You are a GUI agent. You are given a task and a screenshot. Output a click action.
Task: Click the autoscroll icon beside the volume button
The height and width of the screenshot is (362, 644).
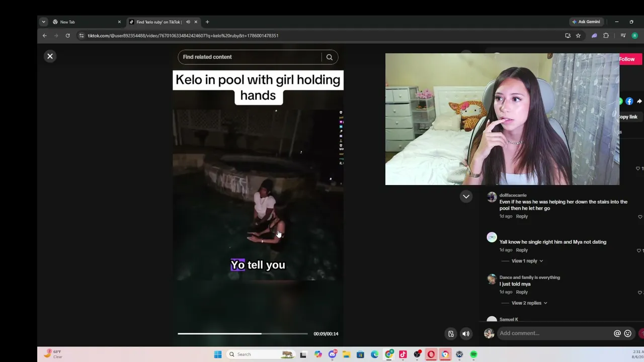(x=451, y=333)
